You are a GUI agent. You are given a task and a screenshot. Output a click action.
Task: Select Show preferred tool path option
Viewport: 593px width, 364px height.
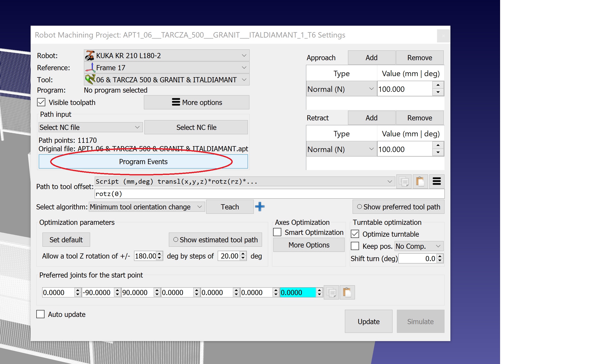398,207
